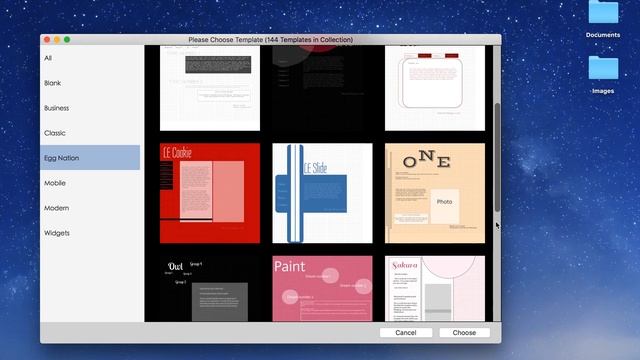Select the Blank template category

tap(90, 83)
